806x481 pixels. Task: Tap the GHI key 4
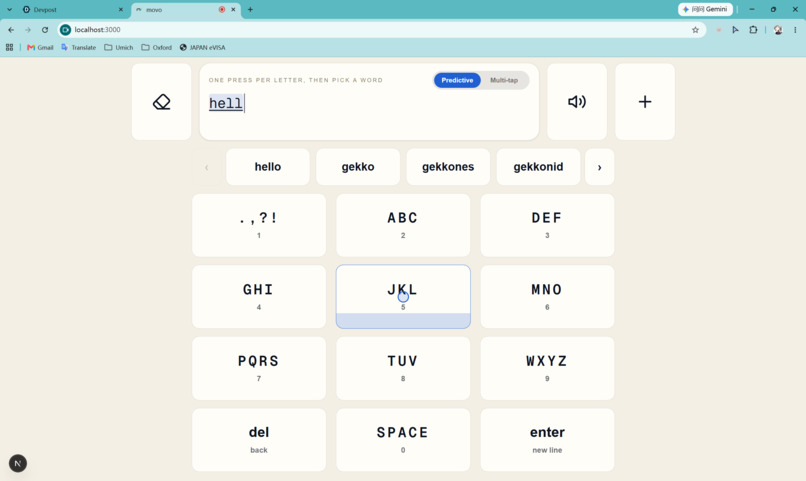tap(259, 297)
